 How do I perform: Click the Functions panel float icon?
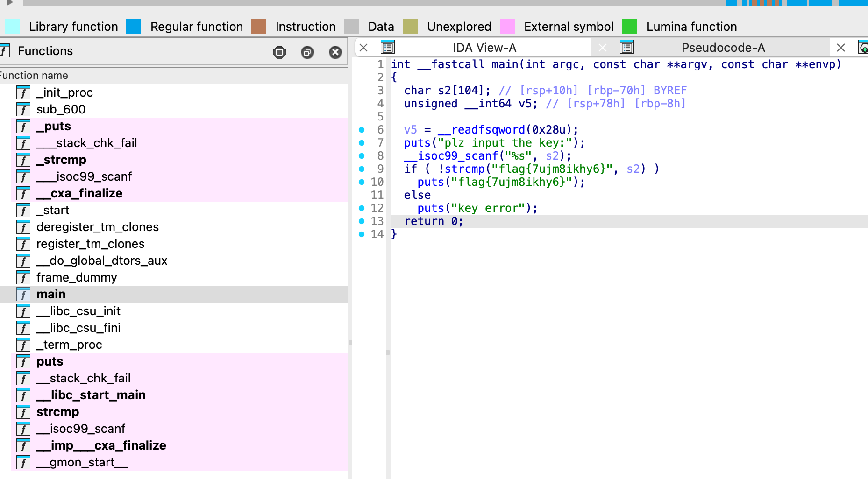(307, 52)
